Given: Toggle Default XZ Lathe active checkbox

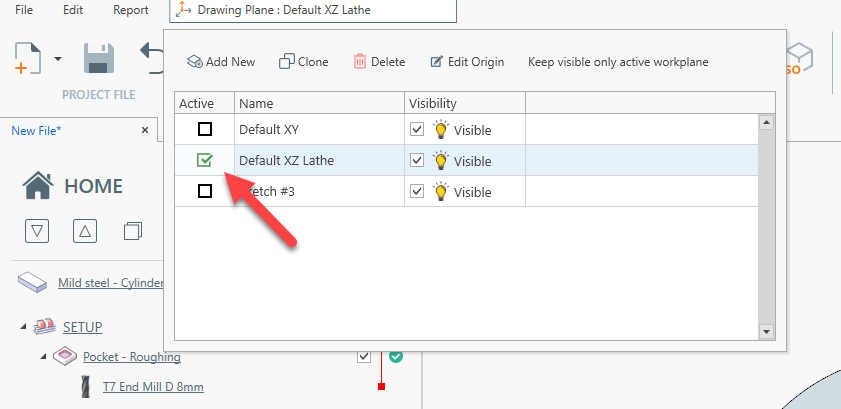Looking at the screenshot, I should click(205, 160).
